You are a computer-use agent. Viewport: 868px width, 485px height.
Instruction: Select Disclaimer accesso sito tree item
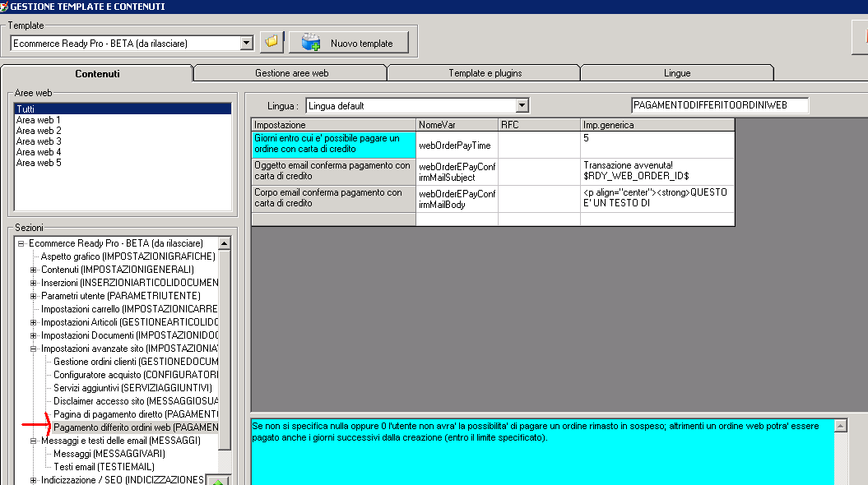(136, 401)
